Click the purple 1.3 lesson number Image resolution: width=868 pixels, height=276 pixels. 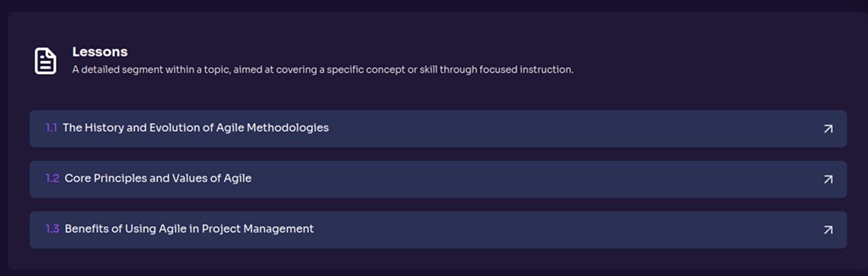pyautogui.click(x=52, y=229)
